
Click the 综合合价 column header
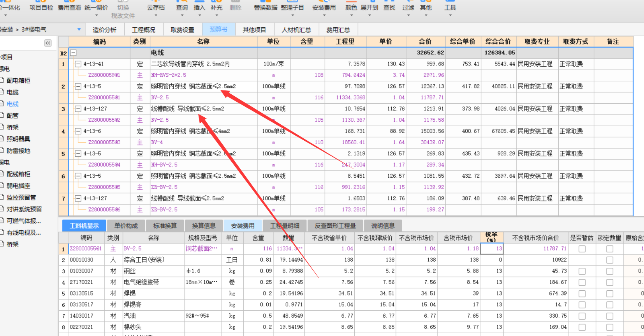tap(498, 41)
